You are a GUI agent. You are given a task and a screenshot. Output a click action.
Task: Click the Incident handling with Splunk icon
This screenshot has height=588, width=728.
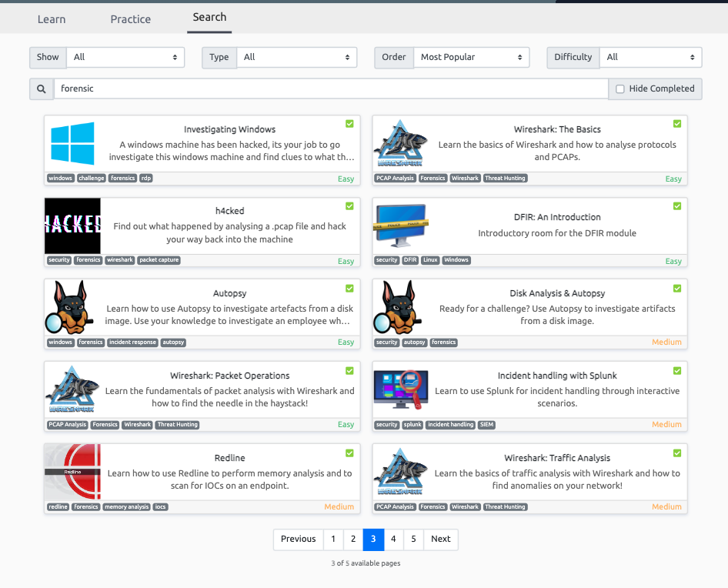pos(401,389)
